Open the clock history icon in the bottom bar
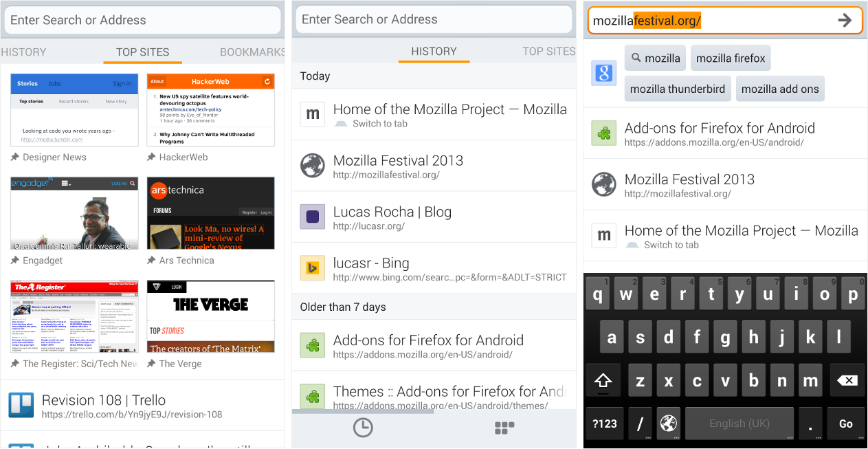The height and width of the screenshot is (449, 868). pyautogui.click(x=363, y=428)
